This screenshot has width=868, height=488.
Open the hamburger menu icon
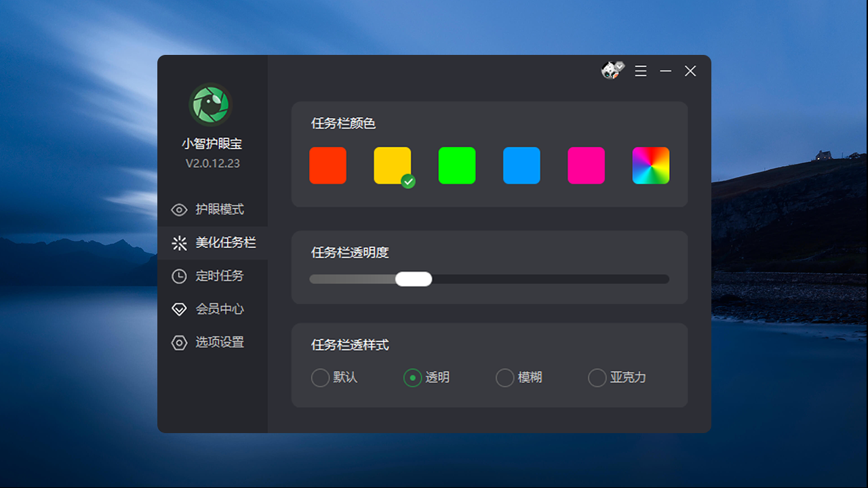pyautogui.click(x=640, y=70)
